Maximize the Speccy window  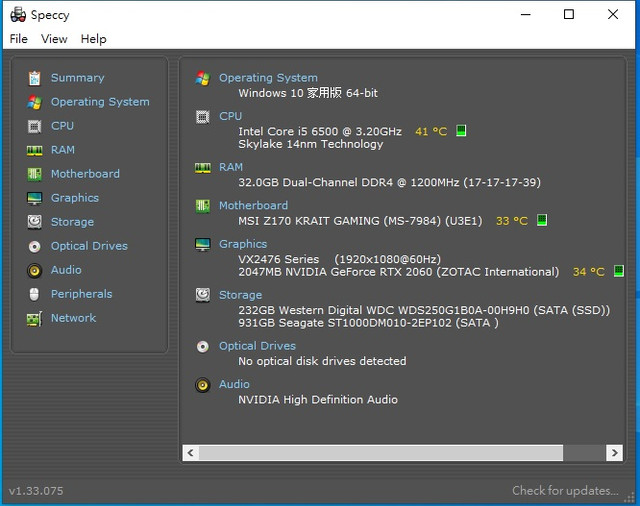coord(569,15)
